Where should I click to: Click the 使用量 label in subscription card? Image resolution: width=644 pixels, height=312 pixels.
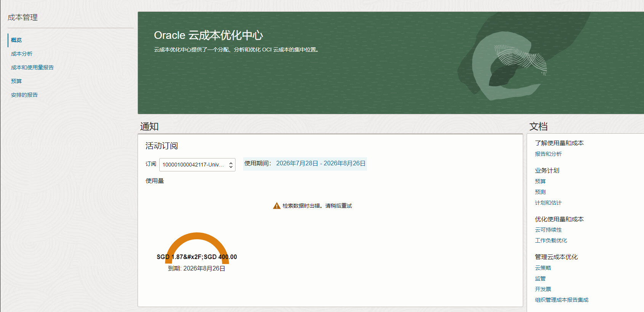155,181
